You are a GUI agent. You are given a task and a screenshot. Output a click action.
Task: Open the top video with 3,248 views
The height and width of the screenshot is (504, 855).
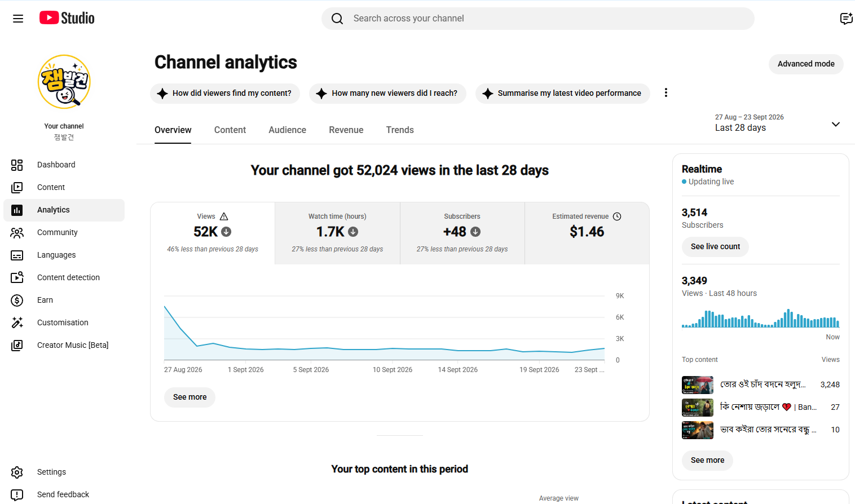[761, 385]
